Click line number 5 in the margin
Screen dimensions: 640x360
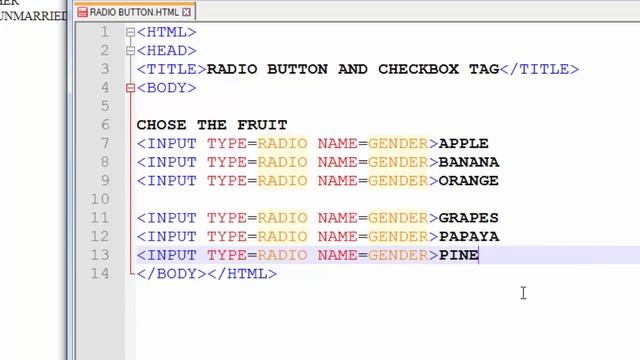(x=105, y=106)
